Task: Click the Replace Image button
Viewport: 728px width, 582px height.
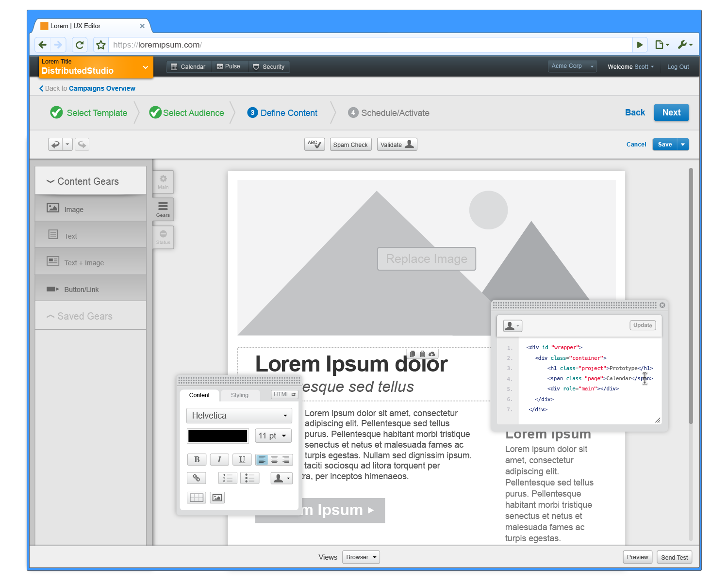Action: click(x=427, y=259)
